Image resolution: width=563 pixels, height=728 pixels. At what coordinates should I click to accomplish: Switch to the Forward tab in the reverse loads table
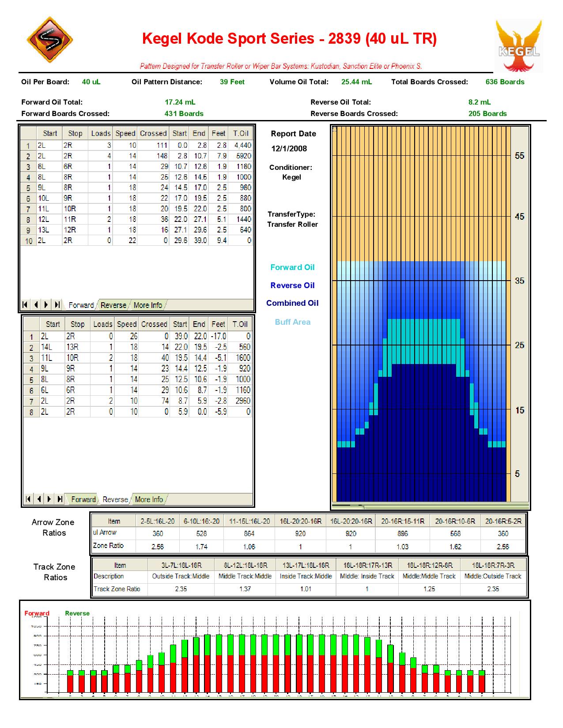pyautogui.click(x=83, y=499)
